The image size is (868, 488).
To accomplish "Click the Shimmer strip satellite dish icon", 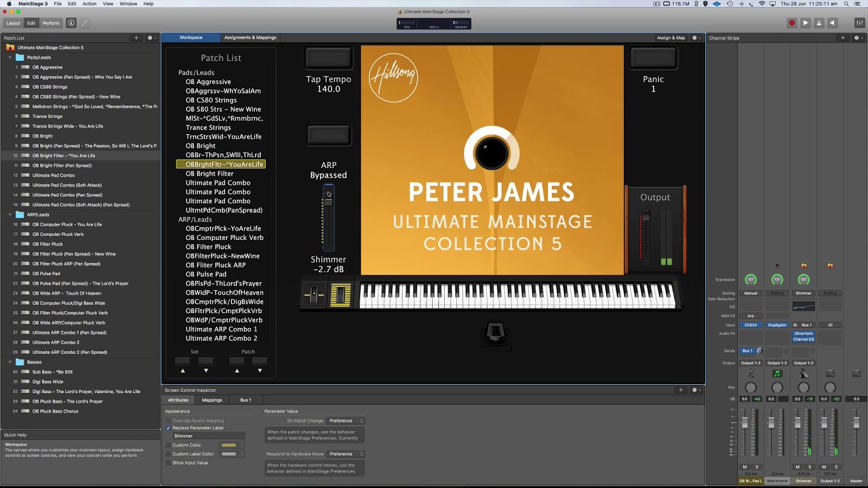I will [x=804, y=374].
